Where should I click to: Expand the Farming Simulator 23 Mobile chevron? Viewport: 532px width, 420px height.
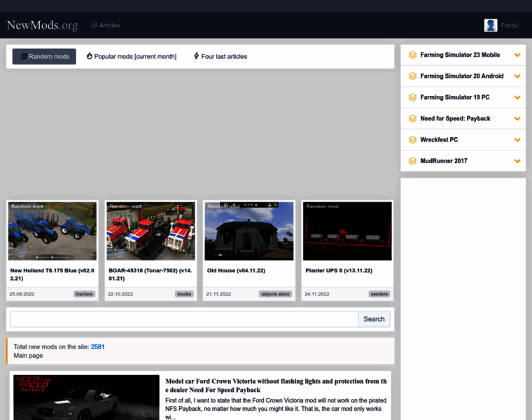[517, 55]
